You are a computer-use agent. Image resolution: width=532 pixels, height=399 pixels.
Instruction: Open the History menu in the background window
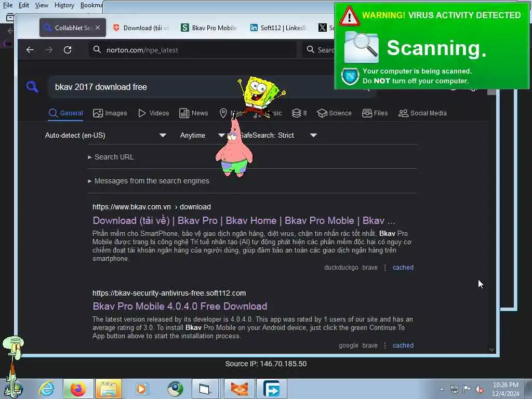64,5
